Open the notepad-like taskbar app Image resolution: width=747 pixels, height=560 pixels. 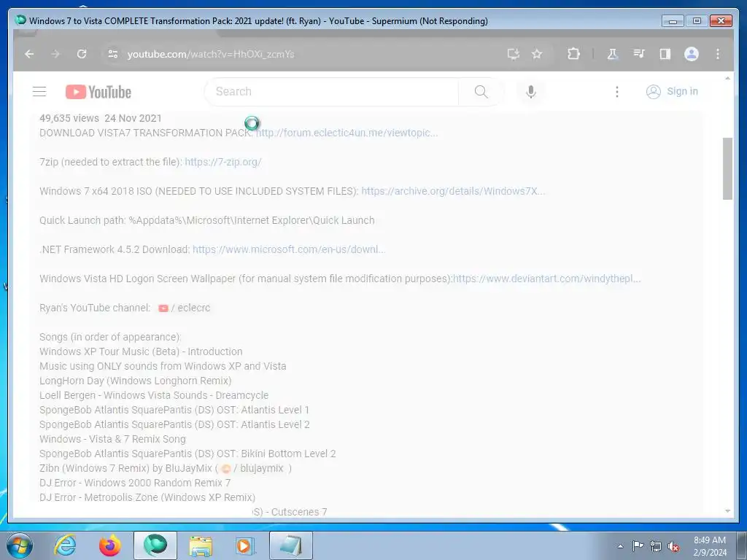(x=291, y=545)
